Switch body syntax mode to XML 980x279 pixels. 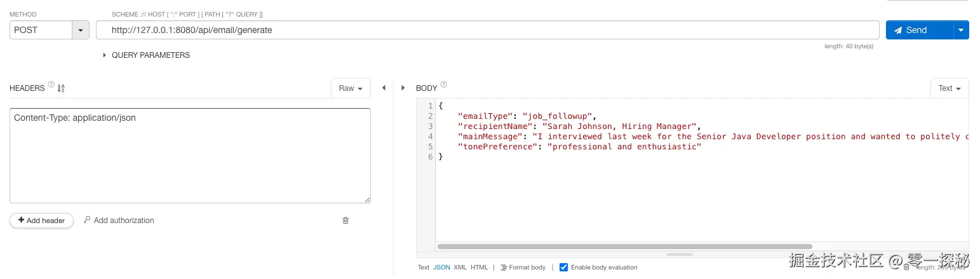(460, 268)
